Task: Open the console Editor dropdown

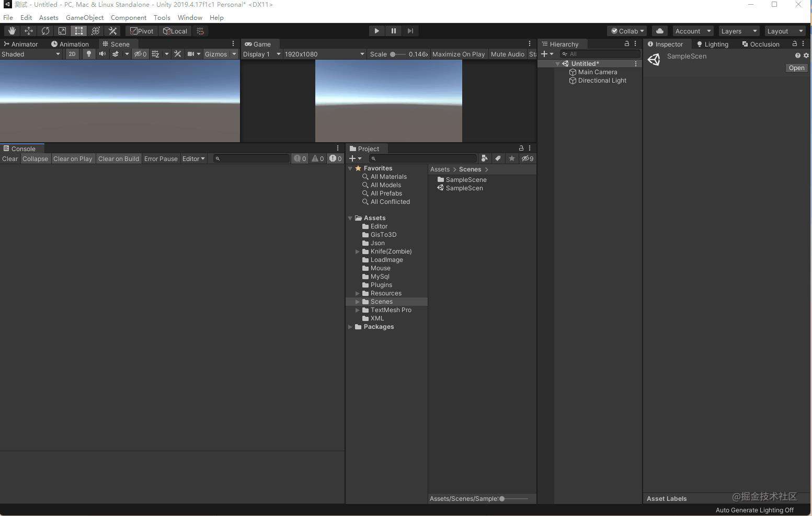Action: pos(193,158)
